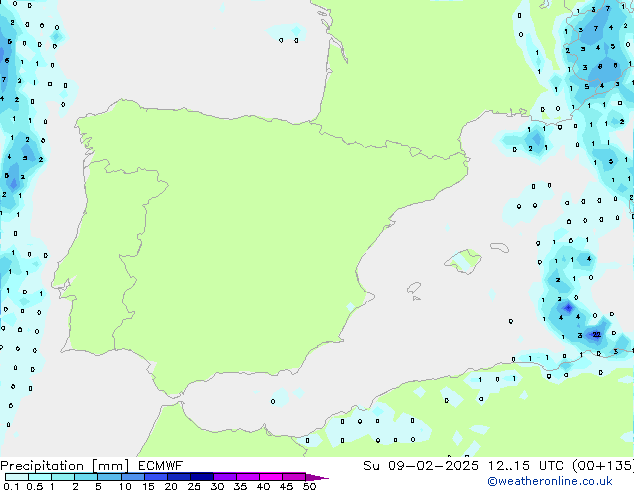Select the 5 mm legend color swatch

point(109,477)
